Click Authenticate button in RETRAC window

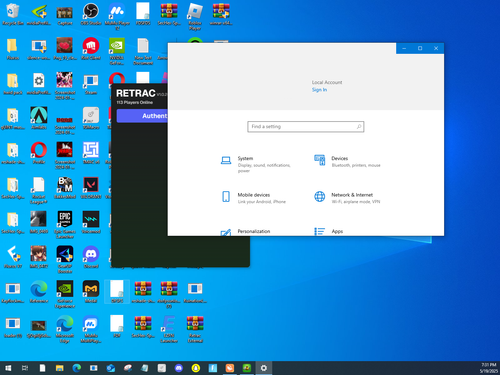[142, 116]
